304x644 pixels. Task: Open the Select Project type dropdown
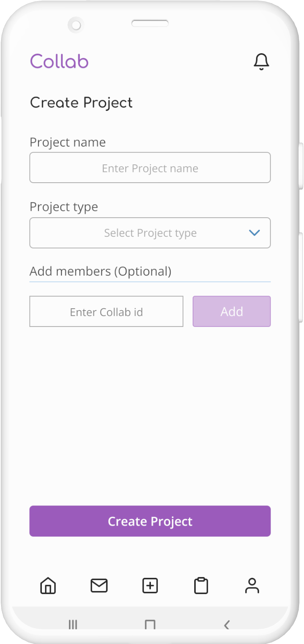coord(150,233)
